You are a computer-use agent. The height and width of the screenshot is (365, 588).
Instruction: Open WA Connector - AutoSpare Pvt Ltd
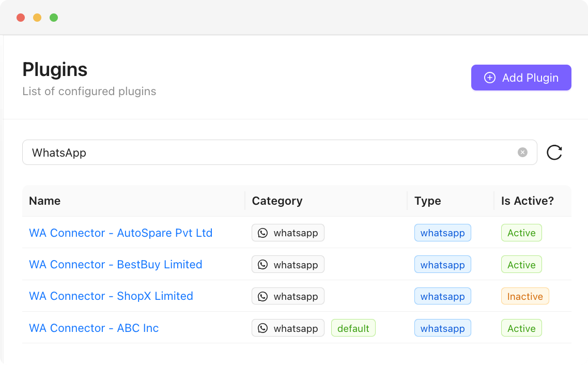121,233
